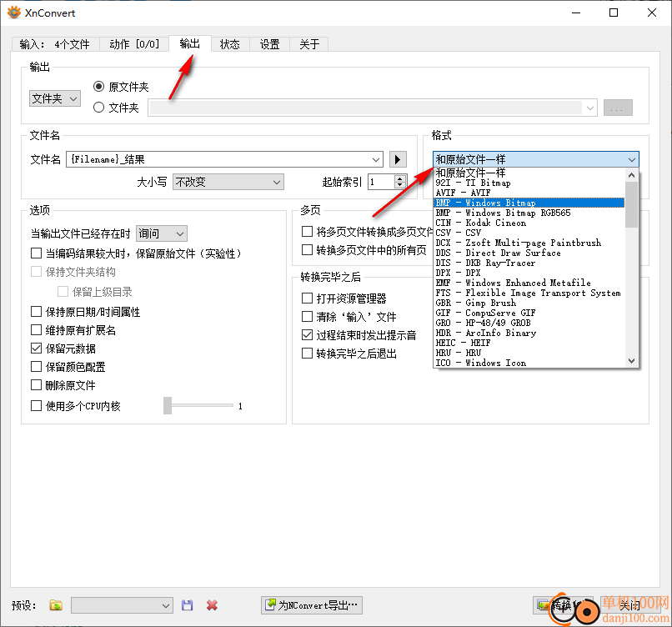Save preset with floppy disk icon
Screen dimensions: 672x627
click(187, 605)
